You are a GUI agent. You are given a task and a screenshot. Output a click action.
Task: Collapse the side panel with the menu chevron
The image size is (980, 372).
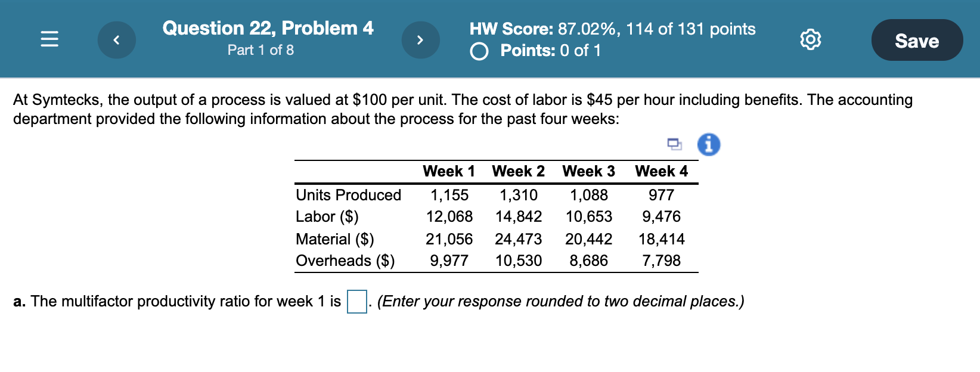coord(49,38)
